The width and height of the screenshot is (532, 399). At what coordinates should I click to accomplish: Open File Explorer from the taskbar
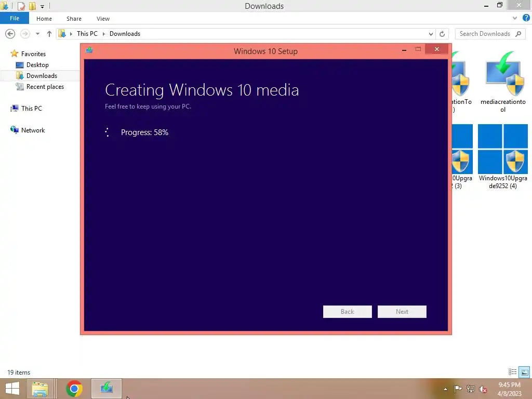click(40, 389)
